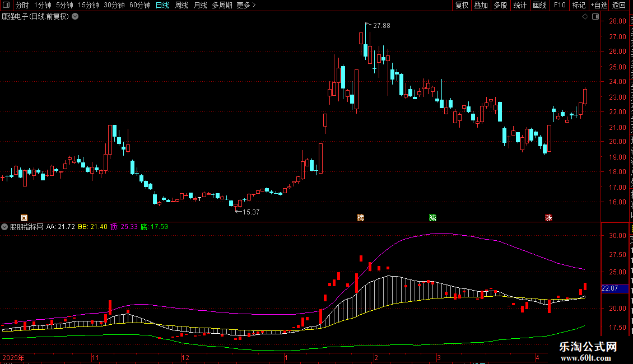Click the BB: 21.40 indicator value
Viewport: 633px width, 364px height.
(x=92, y=227)
